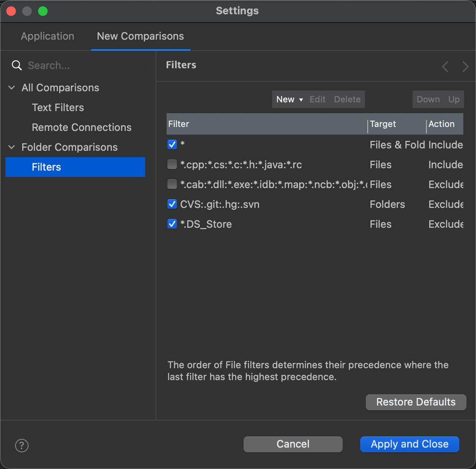Uncheck the * filter checkbox
The height and width of the screenshot is (469, 476).
(x=172, y=144)
